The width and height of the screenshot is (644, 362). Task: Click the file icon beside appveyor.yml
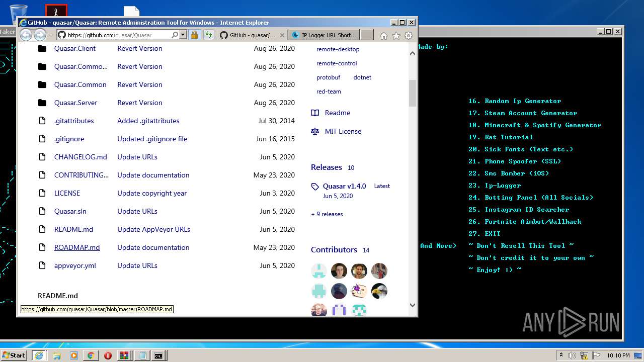[x=42, y=265]
